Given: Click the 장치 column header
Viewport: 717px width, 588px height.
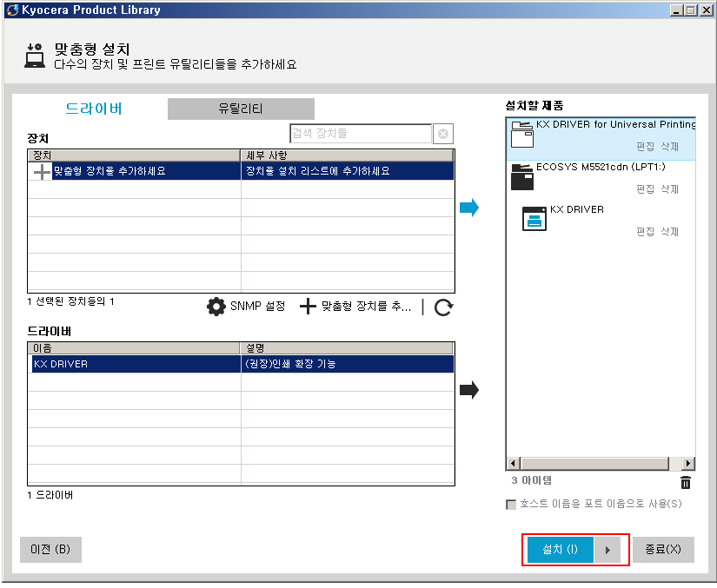Looking at the screenshot, I should click(x=134, y=155).
